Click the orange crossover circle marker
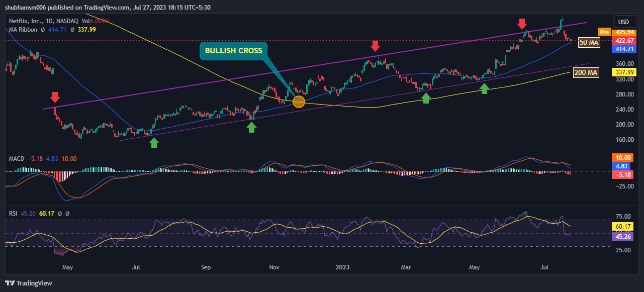Viewport: 644px width, 292px height. tap(299, 102)
